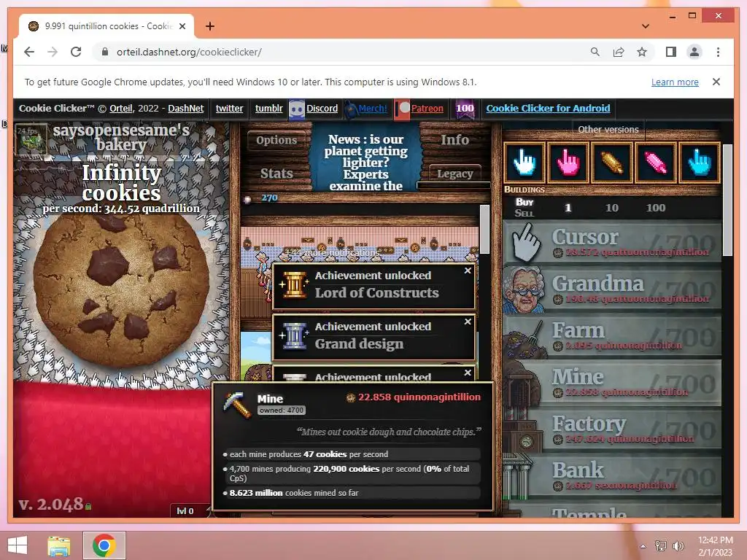Click Lord of Constructs achievement icon
747x560 pixels.
[294, 284]
